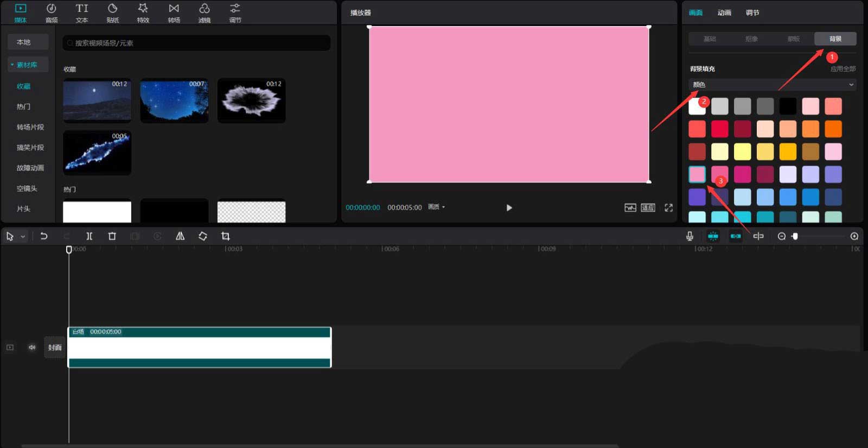Select the 抠像 sub-tab
The width and height of the screenshot is (868, 448).
(x=751, y=39)
